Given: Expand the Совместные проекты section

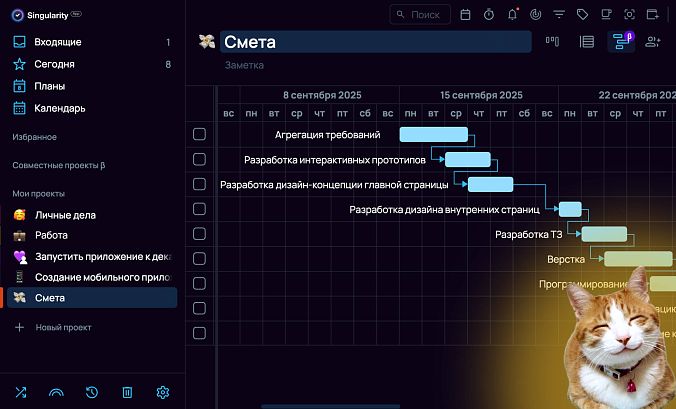Looking at the screenshot, I should tap(58, 165).
